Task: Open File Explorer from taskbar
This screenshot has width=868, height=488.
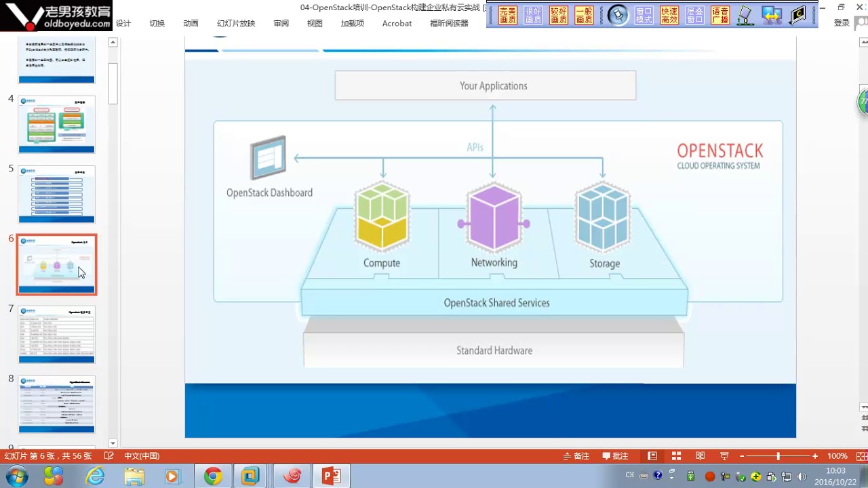Action: pos(134,476)
